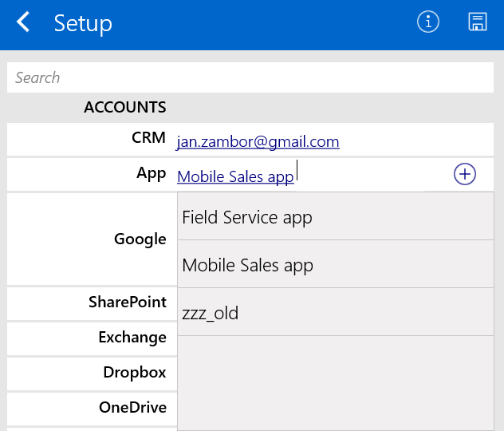Screen dimensions: 504x431
Task: Click the Setup page title
Action: click(x=83, y=23)
